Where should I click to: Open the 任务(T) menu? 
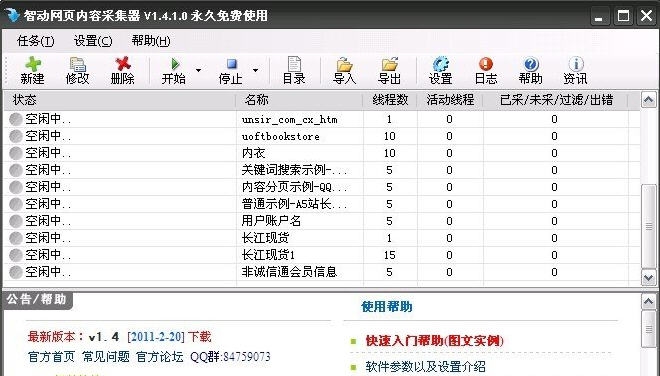36,41
